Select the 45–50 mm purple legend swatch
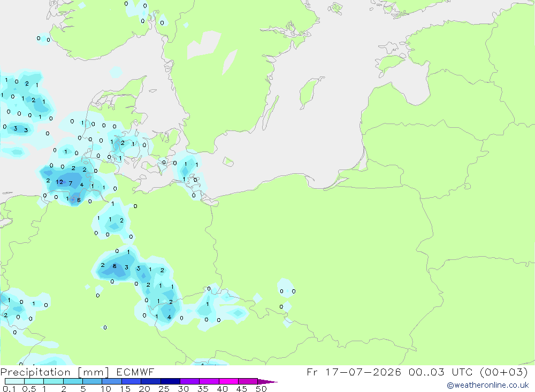 point(248,381)
